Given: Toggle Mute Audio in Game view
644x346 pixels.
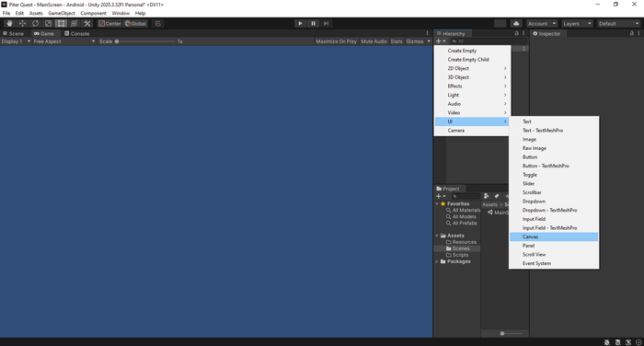Looking at the screenshot, I should coord(374,41).
